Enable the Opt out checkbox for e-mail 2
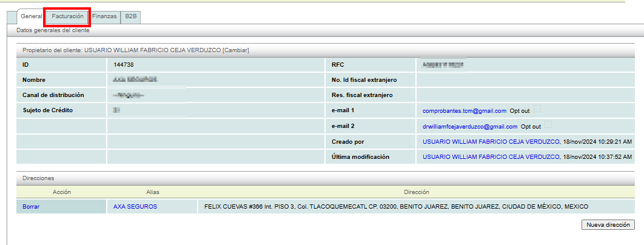 click(548, 125)
